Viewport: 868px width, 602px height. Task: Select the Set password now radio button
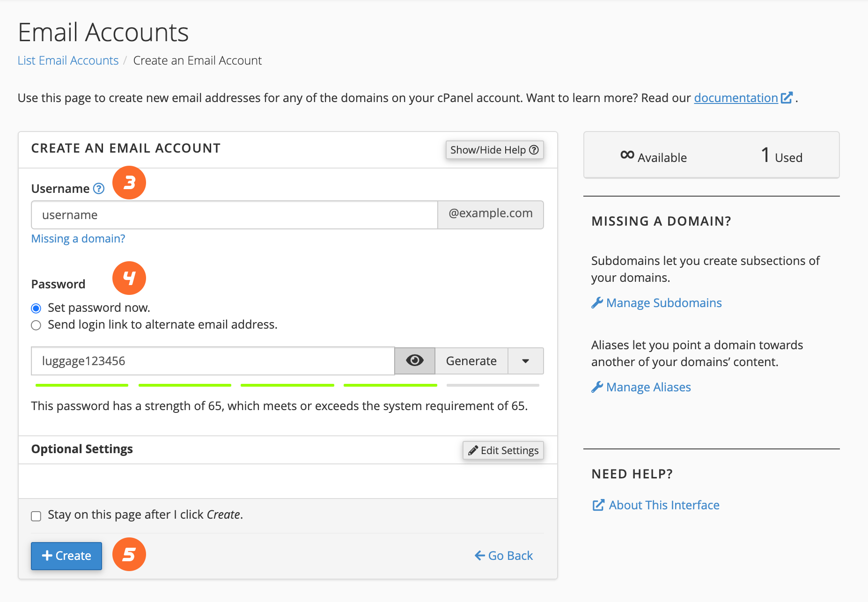pos(36,308)
